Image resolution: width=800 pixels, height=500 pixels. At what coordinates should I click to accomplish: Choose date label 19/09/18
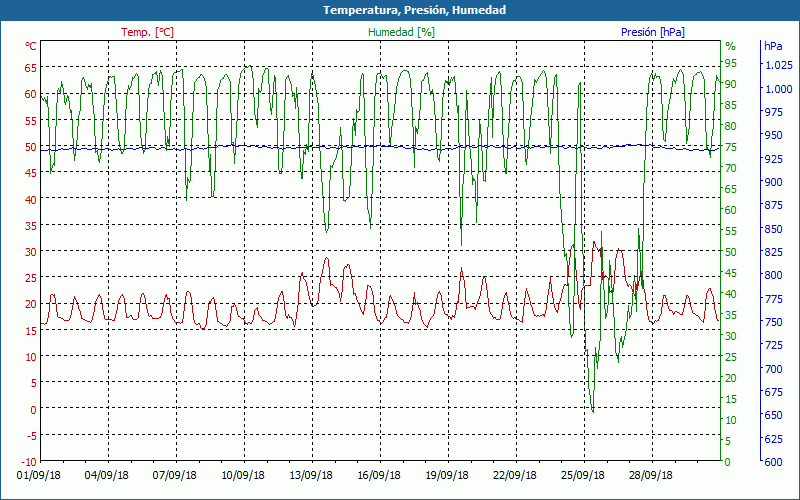click(447, 476)
